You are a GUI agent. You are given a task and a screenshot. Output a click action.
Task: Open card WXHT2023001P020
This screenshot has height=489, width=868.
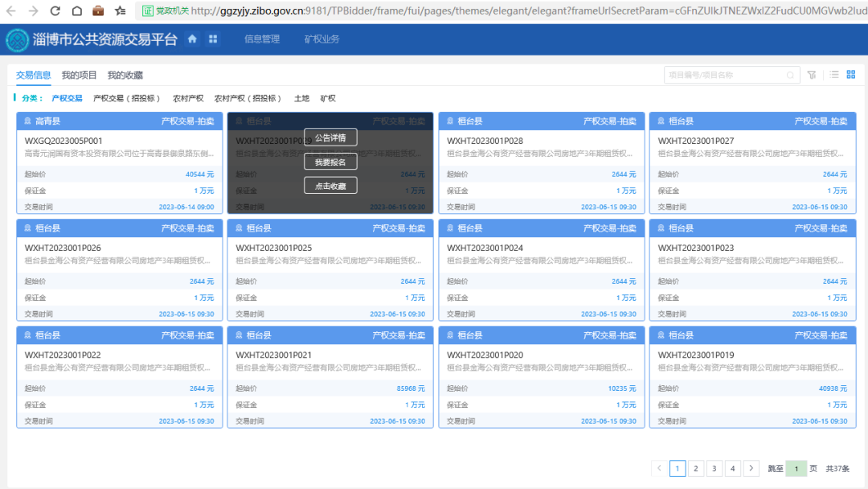(542, 377)
